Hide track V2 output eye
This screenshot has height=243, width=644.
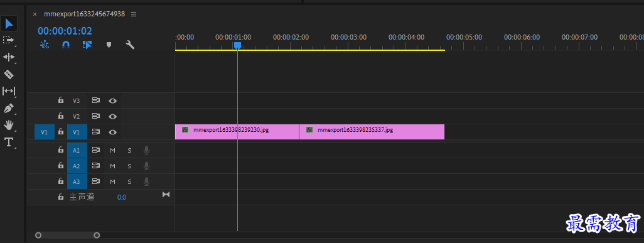click(112, 116)
